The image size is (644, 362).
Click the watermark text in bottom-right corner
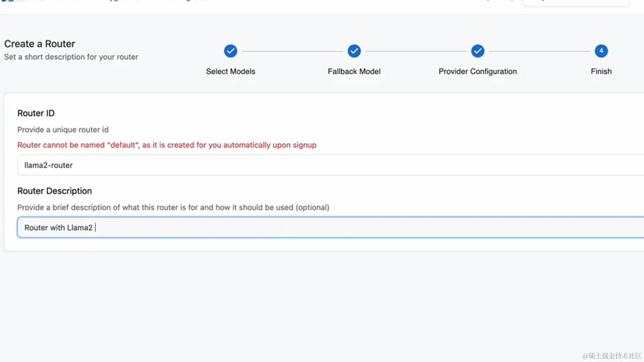click(x=611, y=356)
